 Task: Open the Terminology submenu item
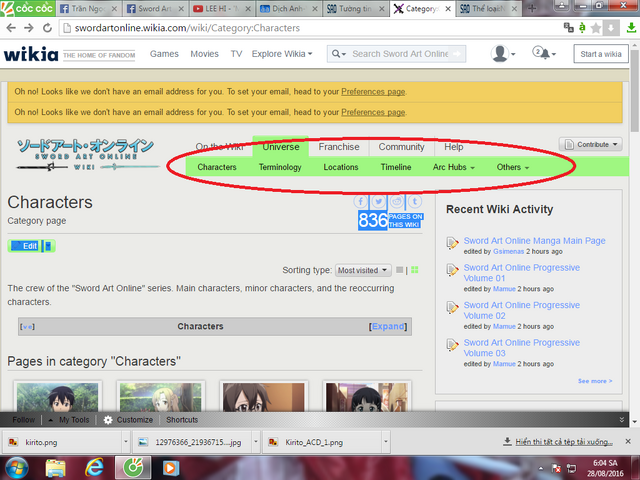click(280, 167)
